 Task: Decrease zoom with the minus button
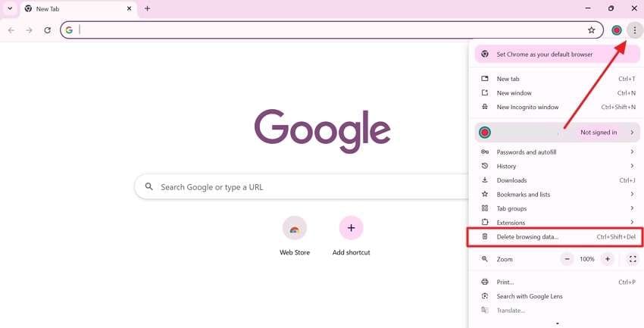pos(567,259)
